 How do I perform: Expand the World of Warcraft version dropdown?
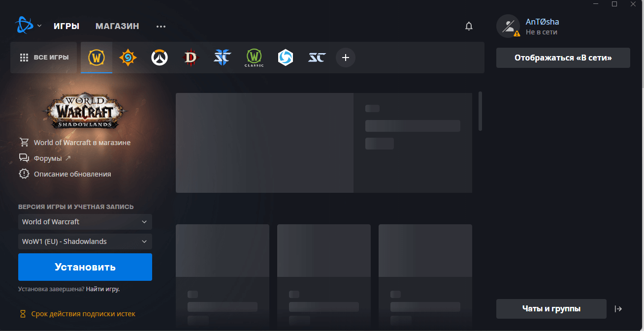(85, 222)
